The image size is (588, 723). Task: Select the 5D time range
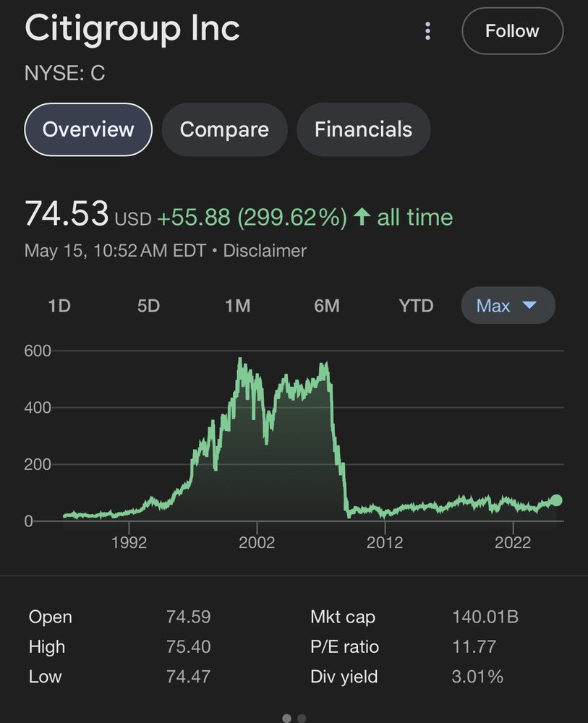148,306
